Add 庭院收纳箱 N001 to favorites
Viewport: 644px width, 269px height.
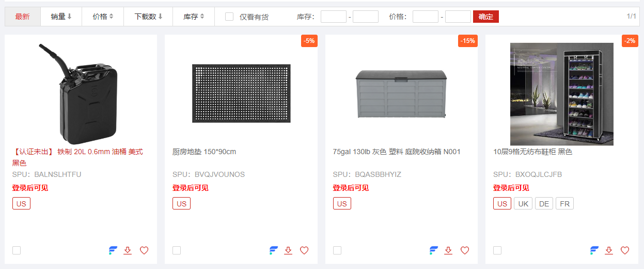(465, 250)
